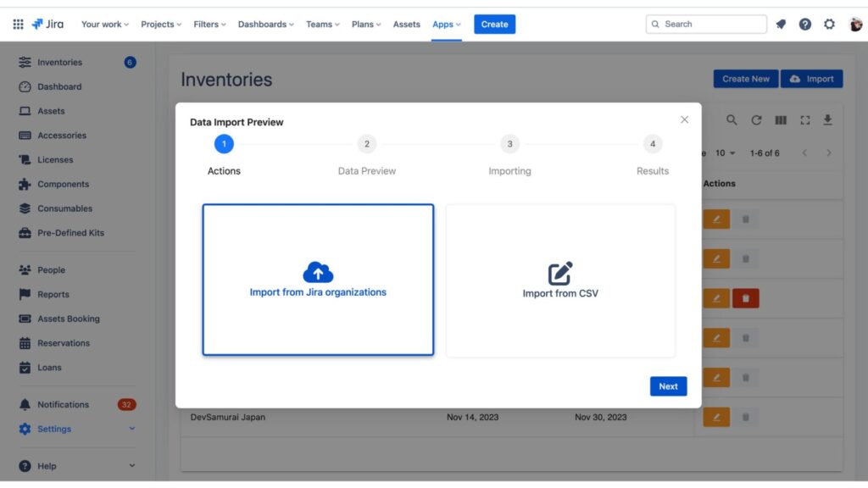Select the Import from Jira organizations option

coord(317,280)
